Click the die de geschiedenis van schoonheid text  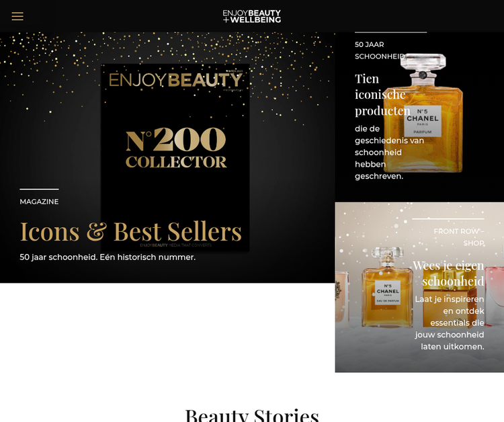[389, 153]
